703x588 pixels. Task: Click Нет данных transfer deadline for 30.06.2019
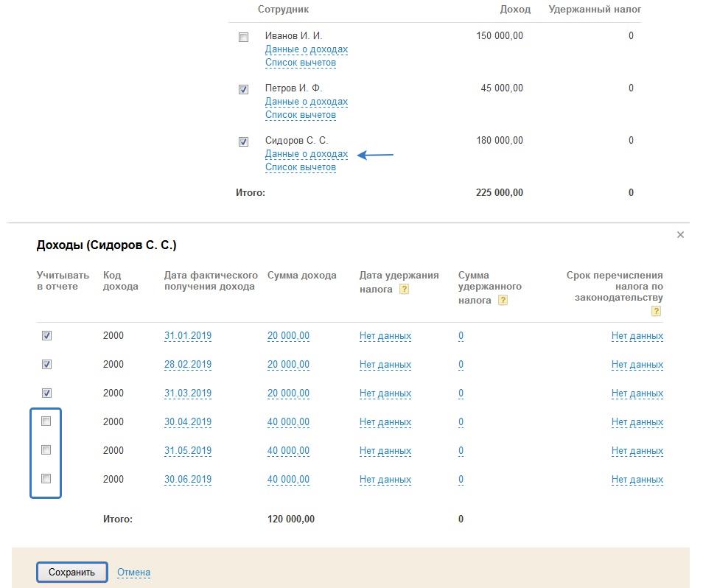637,480
